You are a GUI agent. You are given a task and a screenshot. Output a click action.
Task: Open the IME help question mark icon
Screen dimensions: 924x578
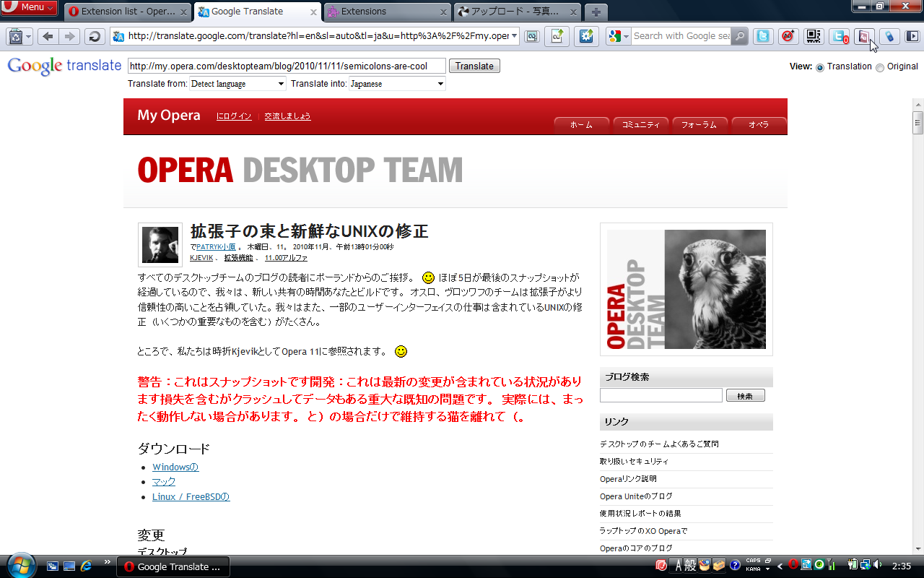click(735, 565)
